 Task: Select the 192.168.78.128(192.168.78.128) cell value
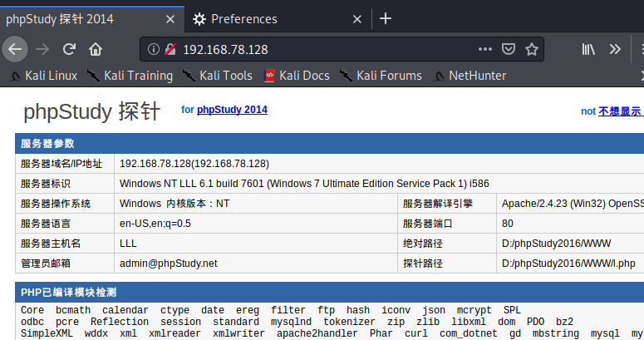point(194,164)
